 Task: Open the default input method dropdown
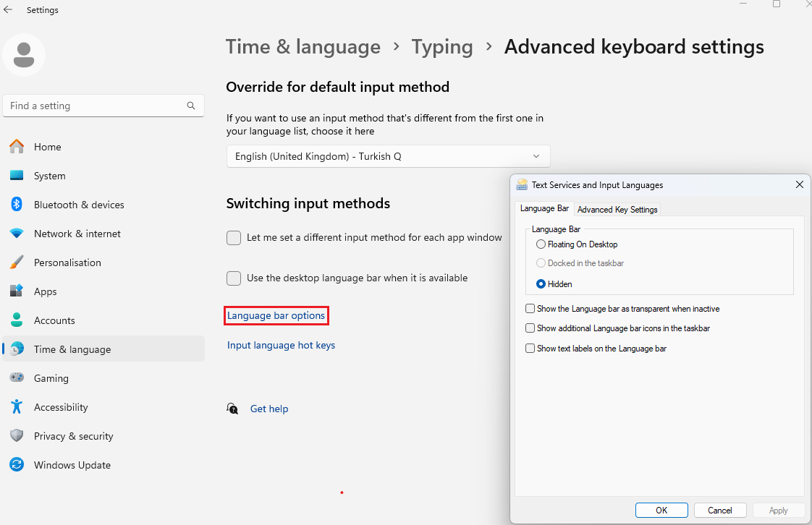tap(388, 156)
